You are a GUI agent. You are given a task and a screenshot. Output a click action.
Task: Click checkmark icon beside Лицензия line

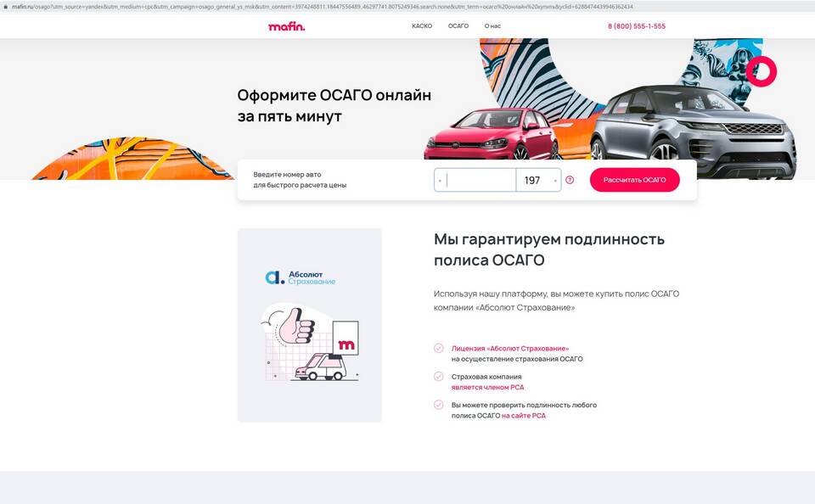pyautogui.click(x=439, y=348)
